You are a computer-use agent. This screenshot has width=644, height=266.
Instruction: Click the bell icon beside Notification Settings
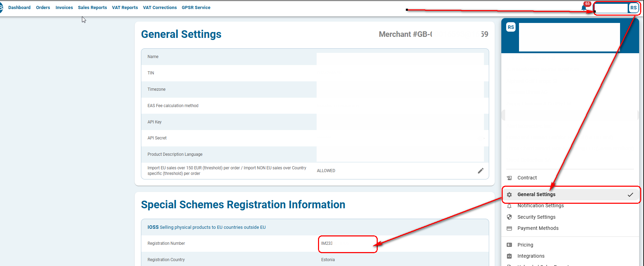[509, 206]
